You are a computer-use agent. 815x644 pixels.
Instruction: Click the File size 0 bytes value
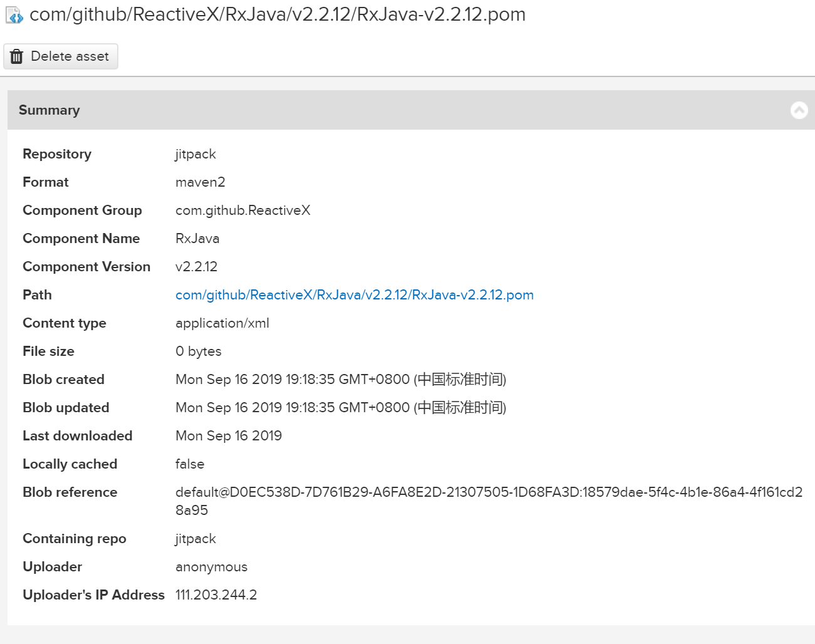click(x=198, y=351)
